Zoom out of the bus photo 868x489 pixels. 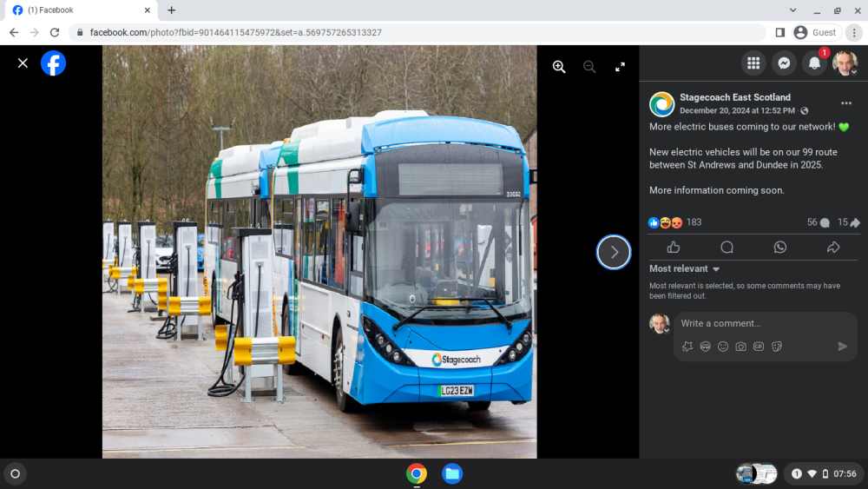tap(589, 67)
